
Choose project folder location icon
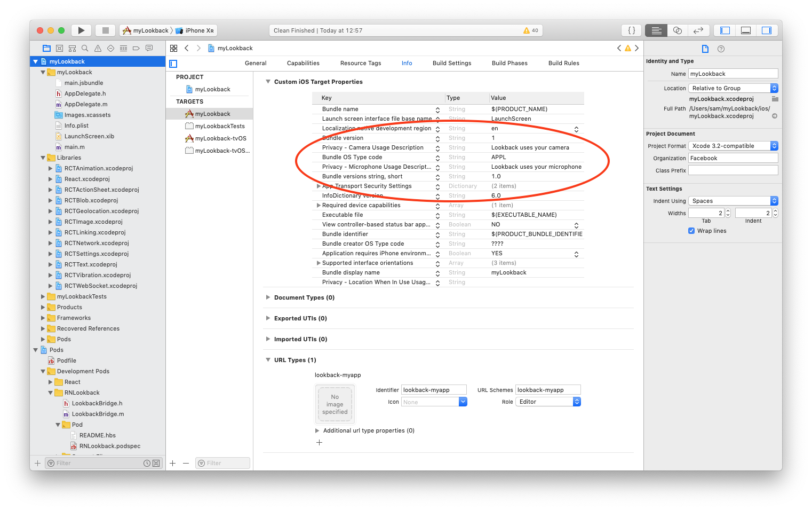tap(775, 99)
